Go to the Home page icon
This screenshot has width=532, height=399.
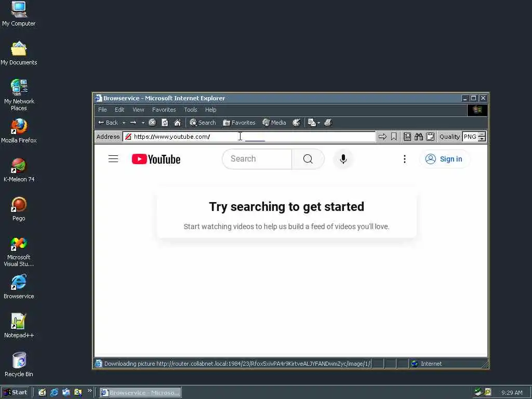pos(178,123)
